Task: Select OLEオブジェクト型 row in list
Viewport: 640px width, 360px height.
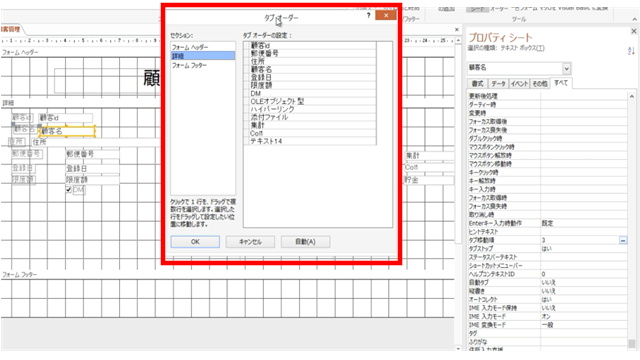Action: click(x=310, y=101)
